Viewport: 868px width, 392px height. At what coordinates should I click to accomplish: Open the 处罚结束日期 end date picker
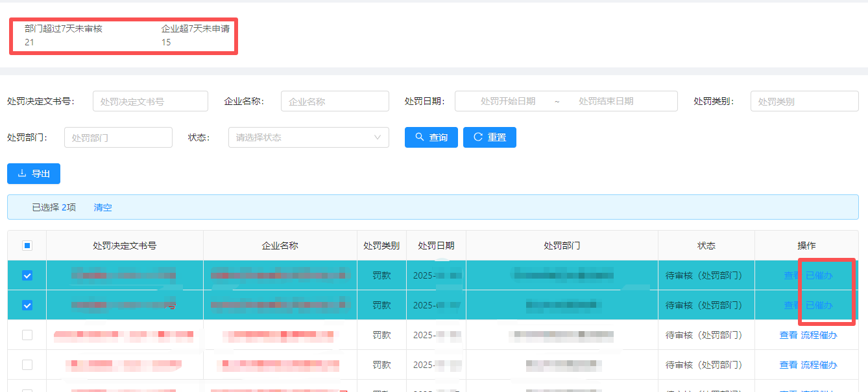point(606,102)
